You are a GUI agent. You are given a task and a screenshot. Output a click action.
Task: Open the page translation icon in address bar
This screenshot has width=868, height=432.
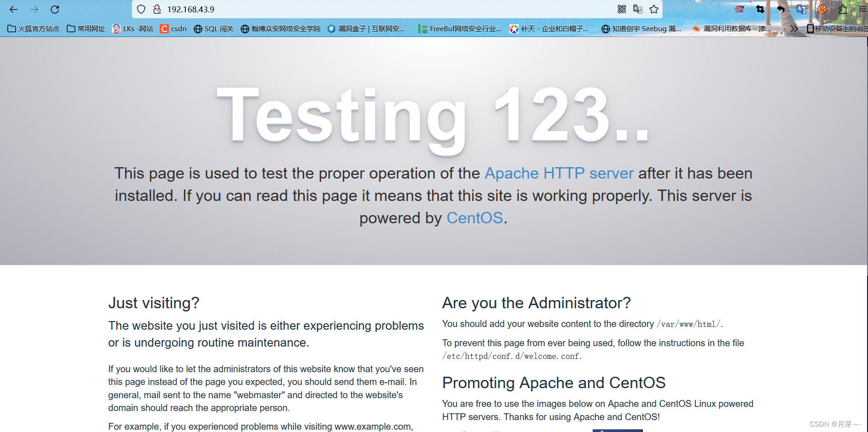638,10
